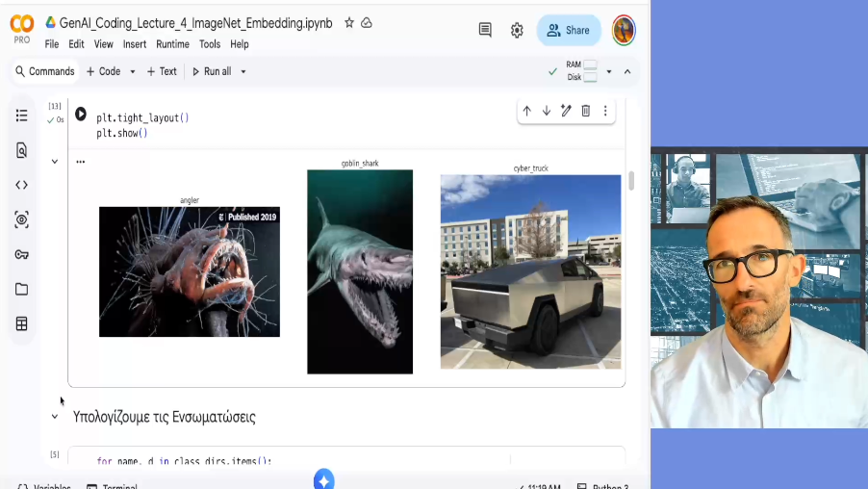Open the comments panel icon

click(485, 30)
